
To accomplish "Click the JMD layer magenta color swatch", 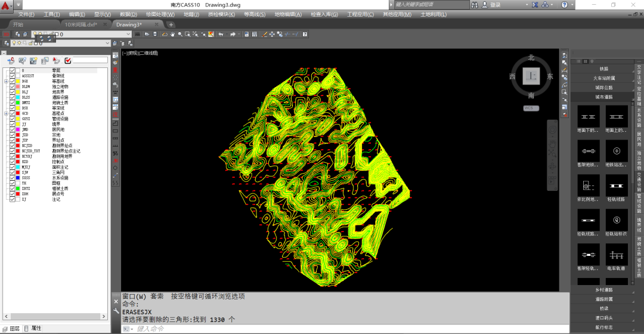I will point(18,129).
